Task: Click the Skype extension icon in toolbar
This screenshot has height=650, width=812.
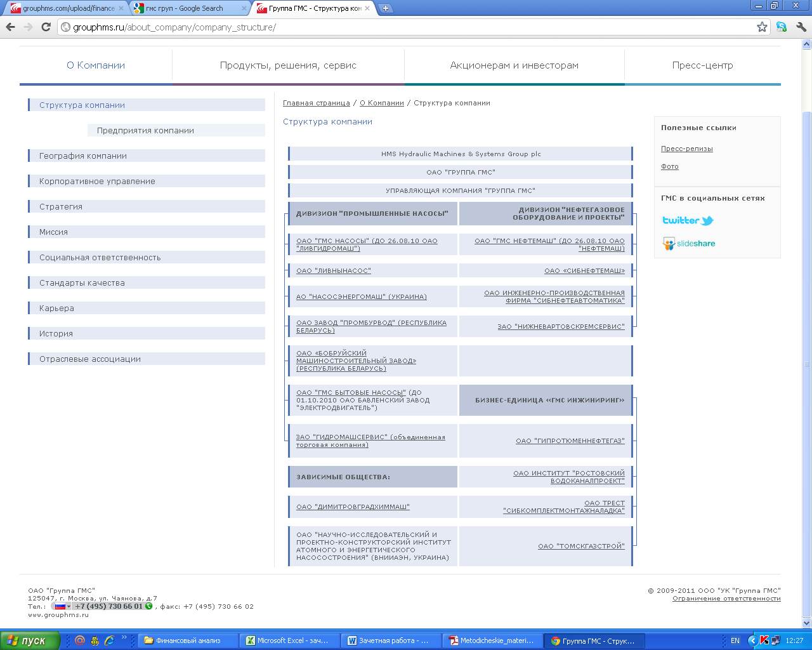Action: [782, 27]
